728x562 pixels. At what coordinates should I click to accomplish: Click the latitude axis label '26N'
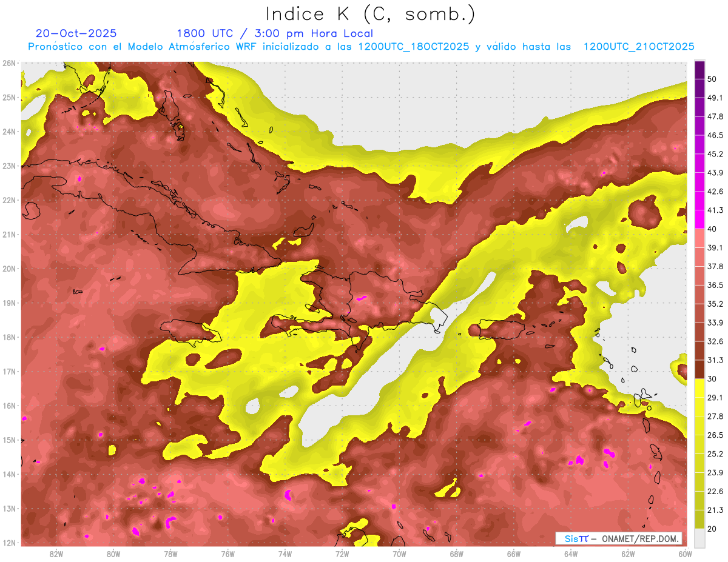tap(8, 63)
